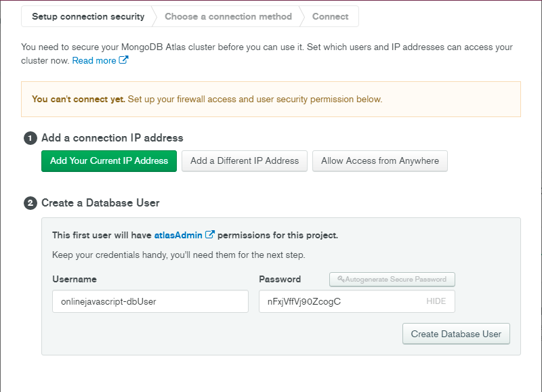Viewport: 542px width, 392px height.
Task: Click the key icon on Autogenerate Secure Password
Action: (341, 279)
